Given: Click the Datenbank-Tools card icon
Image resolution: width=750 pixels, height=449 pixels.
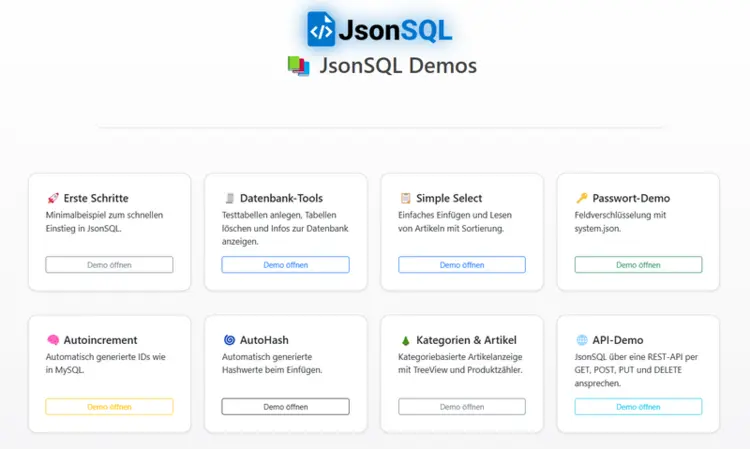Looking at the screenshot, I should click(x=229, y=198).
